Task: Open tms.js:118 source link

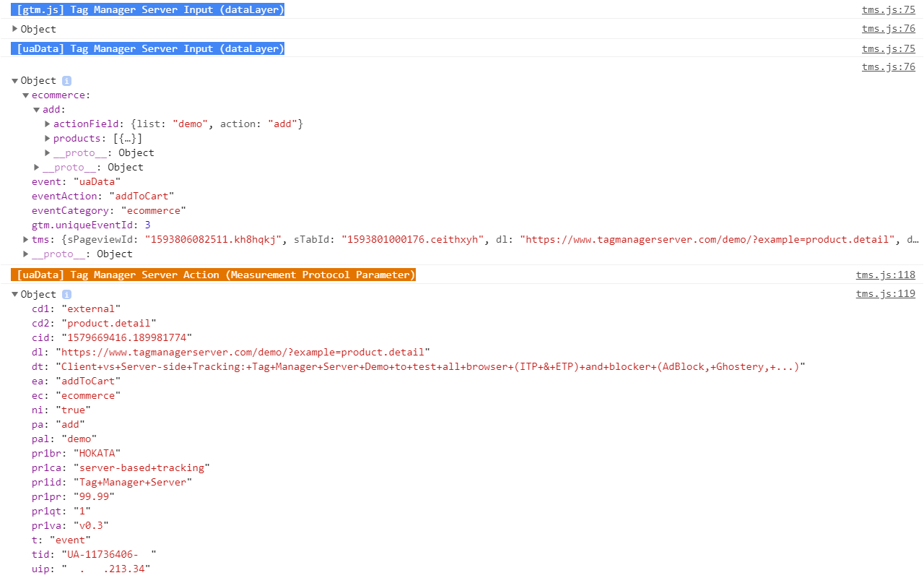Action: tap(885, 275)
